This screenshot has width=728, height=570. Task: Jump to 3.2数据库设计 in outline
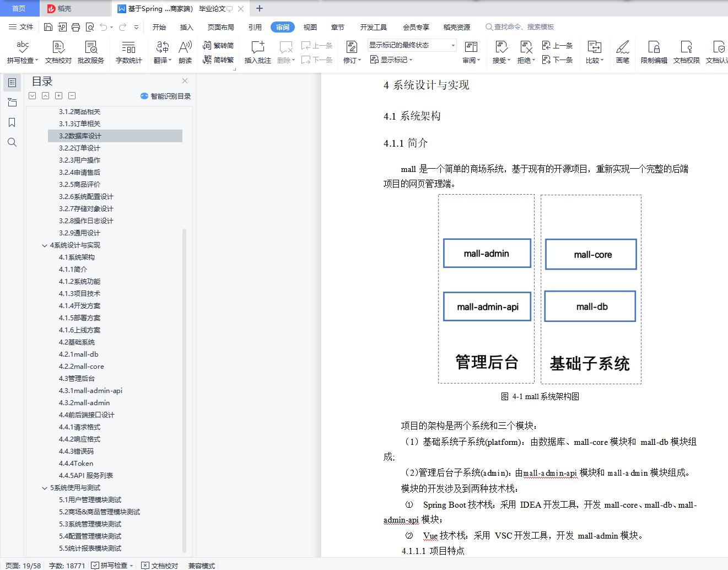pos(115,136)
